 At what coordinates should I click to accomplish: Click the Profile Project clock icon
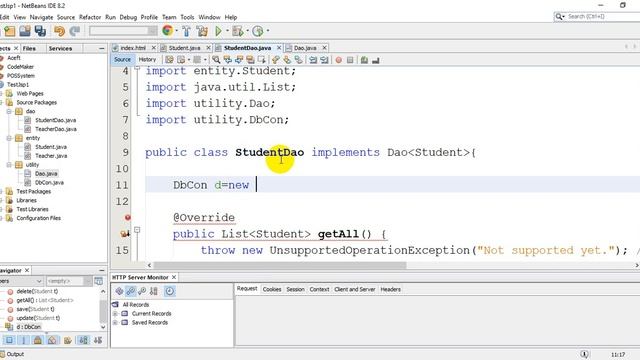[258, 31]
